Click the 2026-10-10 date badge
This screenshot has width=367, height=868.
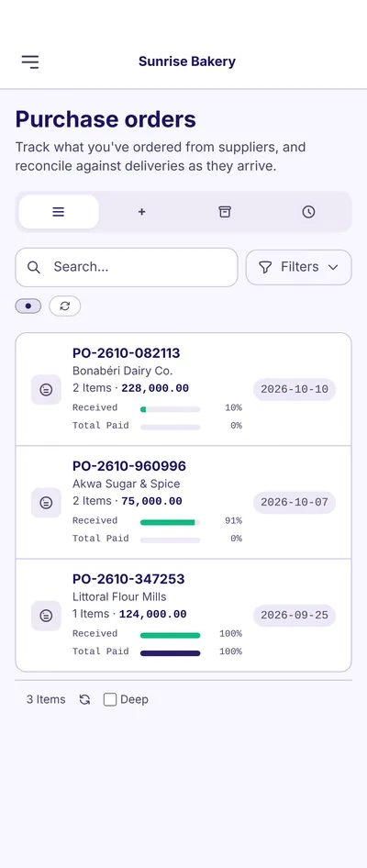pos(295,390)
